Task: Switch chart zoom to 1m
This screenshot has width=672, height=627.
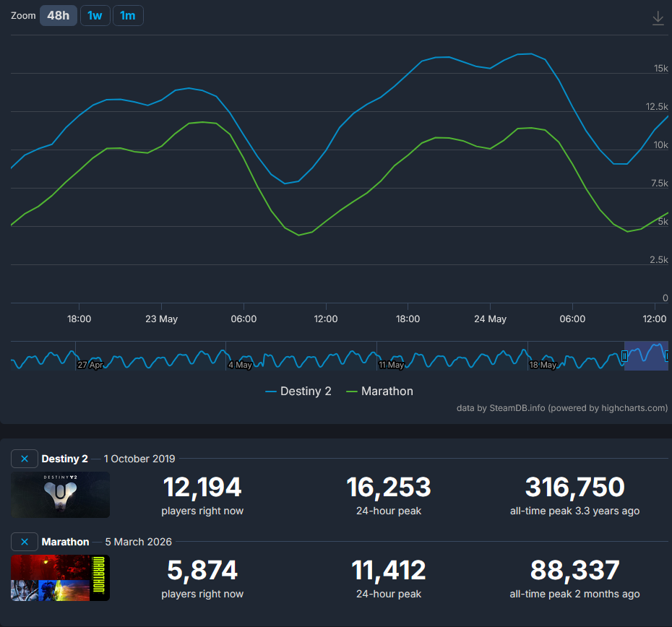Action: 128,16
